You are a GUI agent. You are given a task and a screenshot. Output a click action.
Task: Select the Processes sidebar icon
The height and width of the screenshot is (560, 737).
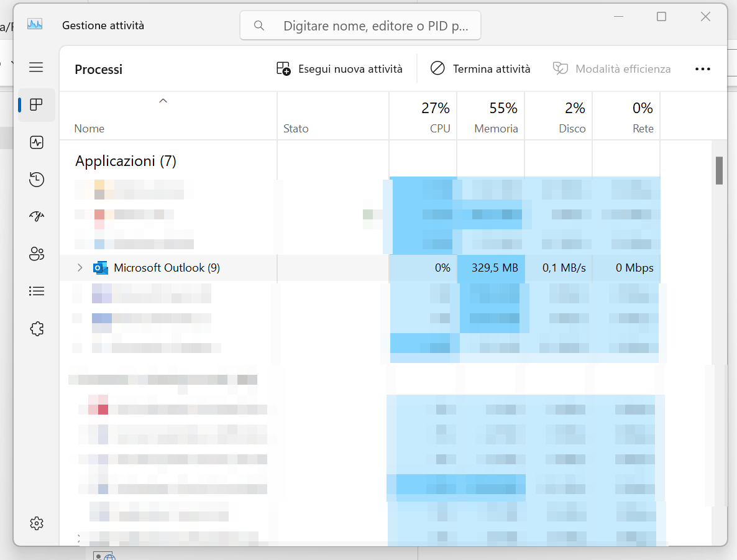tap(36, 104)
